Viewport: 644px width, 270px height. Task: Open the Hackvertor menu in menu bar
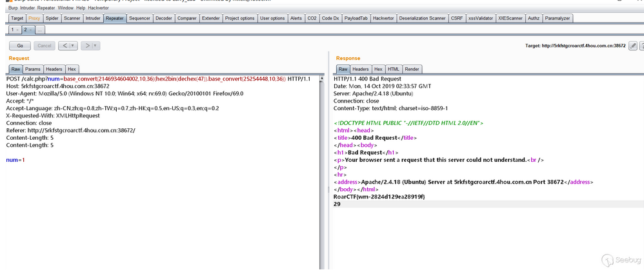99,8
